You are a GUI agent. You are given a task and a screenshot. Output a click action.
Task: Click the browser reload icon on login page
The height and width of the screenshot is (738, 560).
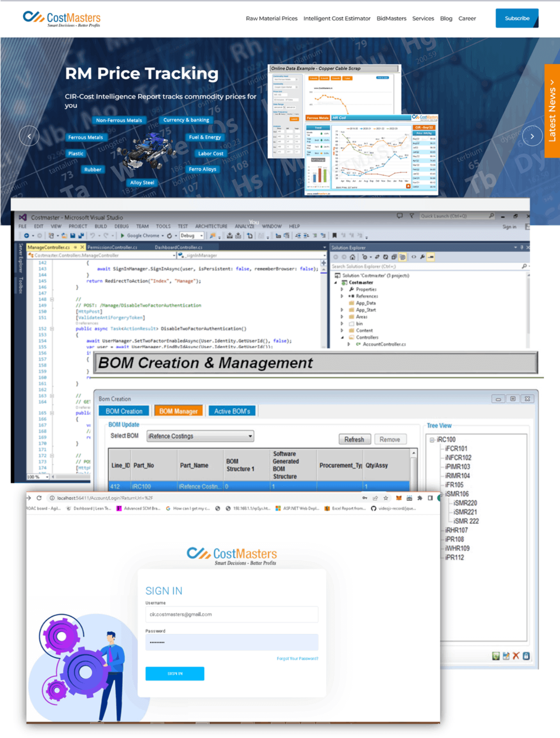[x=39, y=498]
